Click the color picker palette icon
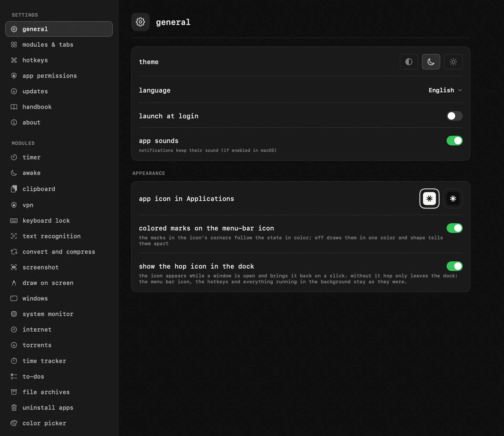The height and width of the screenshot is (436, 504). tap(14, 423)
